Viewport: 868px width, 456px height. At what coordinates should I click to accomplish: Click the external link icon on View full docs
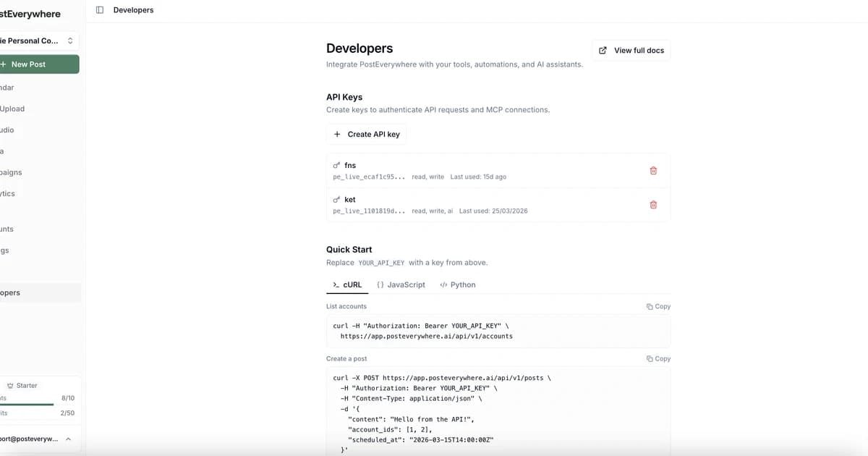click(x=602, y=50)
